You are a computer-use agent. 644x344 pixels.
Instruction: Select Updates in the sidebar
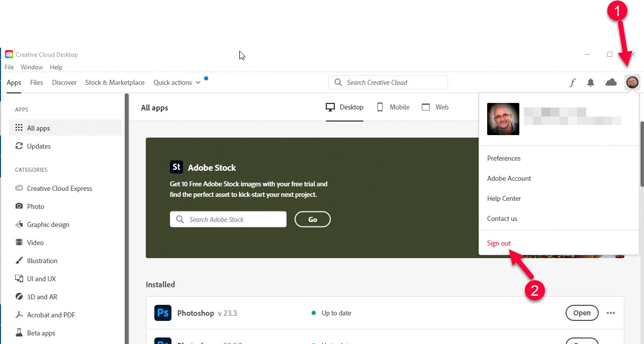[65, 146]
